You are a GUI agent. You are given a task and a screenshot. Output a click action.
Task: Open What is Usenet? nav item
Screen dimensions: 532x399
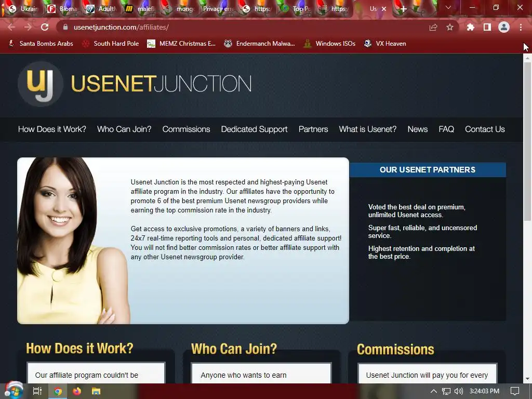coord(367,129)
